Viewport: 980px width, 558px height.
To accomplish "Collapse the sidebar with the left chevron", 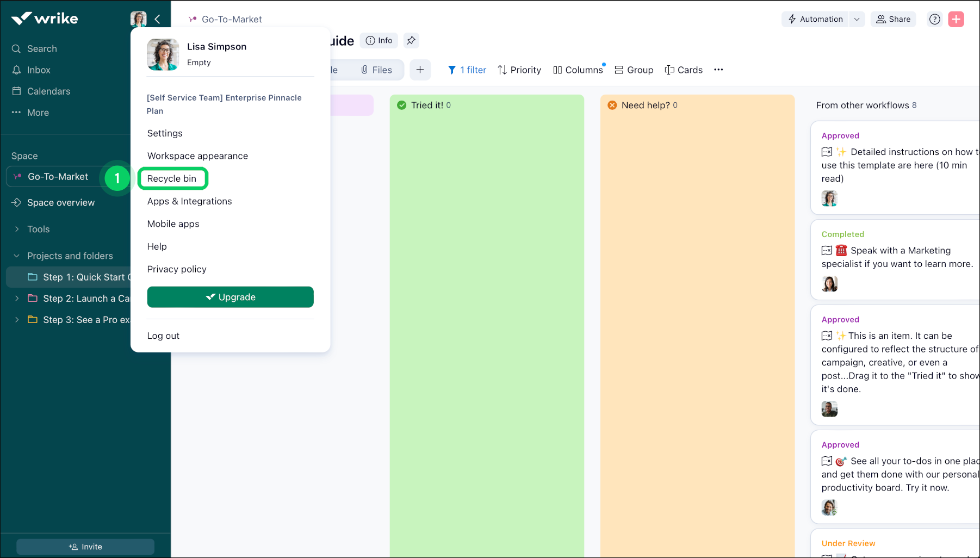I will pos(157,19).
